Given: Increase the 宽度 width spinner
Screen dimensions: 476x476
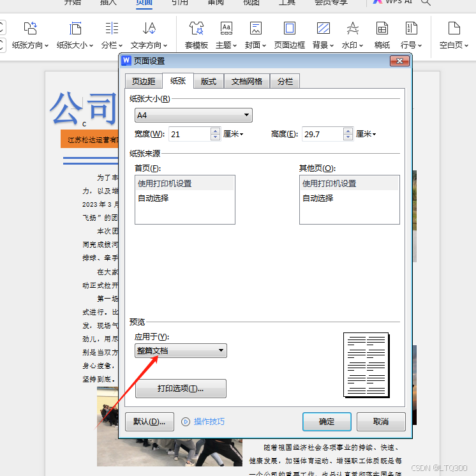Looking at the screenshot, I should [215, 131].
